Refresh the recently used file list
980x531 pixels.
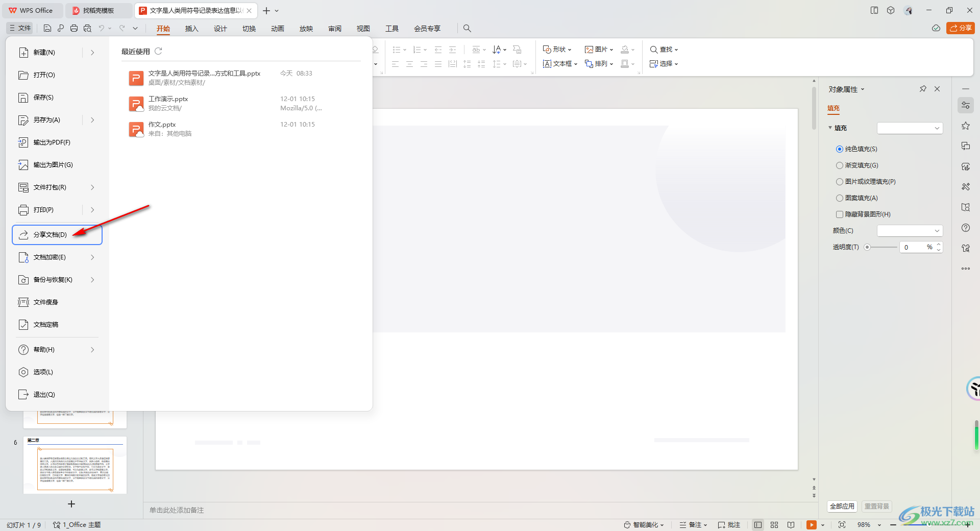click(158, 51)
